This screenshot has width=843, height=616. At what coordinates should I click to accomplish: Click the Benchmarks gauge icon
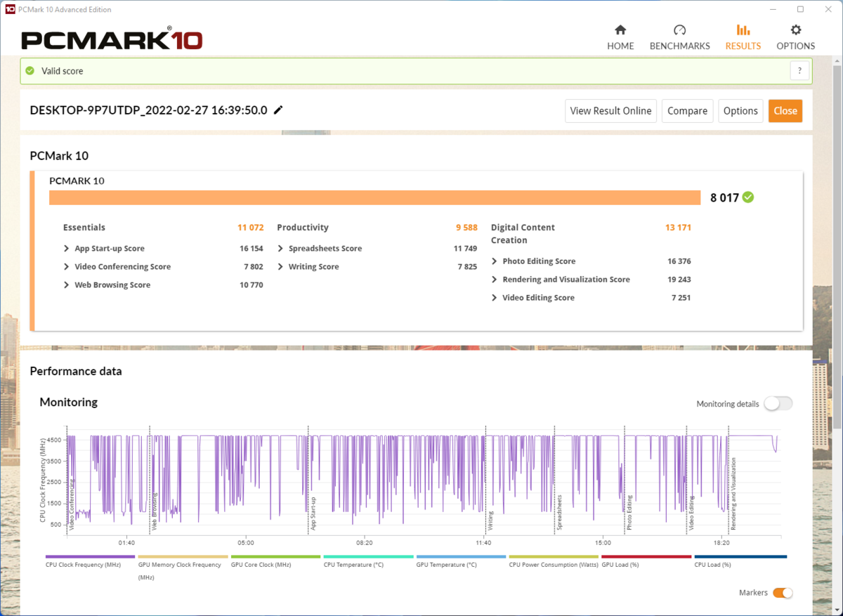click(679, 30)
